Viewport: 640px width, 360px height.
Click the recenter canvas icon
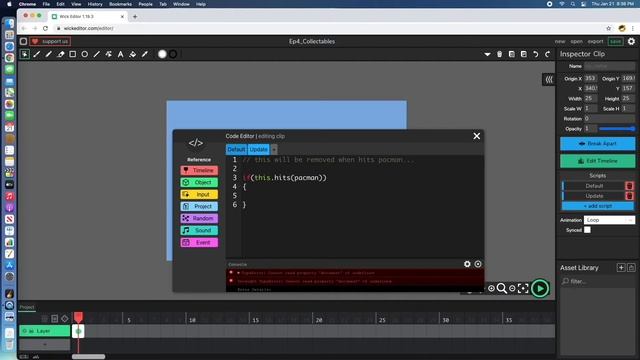point(523,289)
